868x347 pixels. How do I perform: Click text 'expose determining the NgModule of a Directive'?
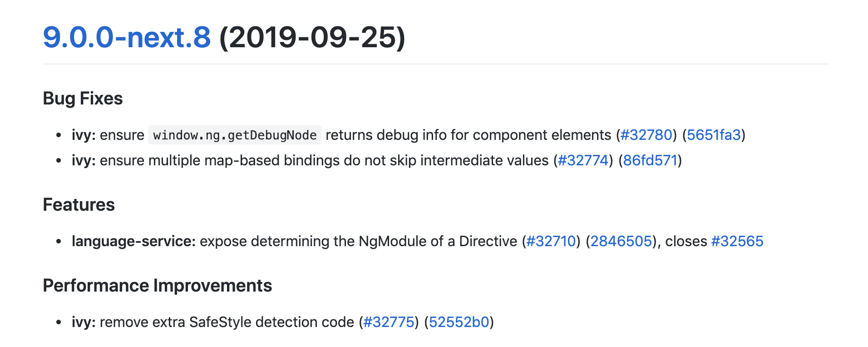click(358, 241)
